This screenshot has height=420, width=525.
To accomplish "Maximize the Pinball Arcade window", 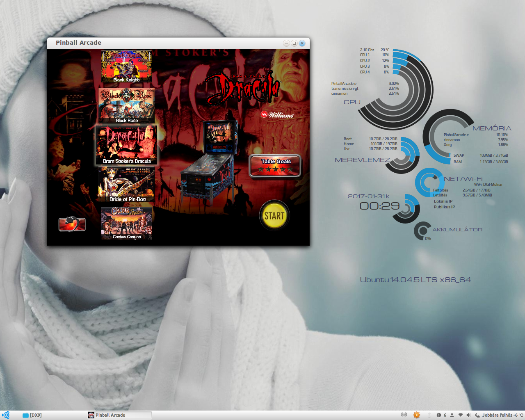I will (x=294, y=43).
